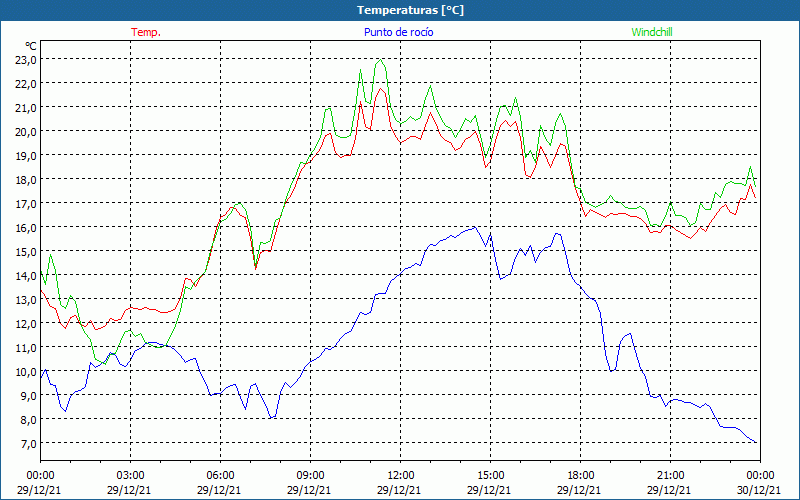Click the 30/12/21 date label on x-axis
This screenshot has width=800, height=500.
(x=759, y=490)
